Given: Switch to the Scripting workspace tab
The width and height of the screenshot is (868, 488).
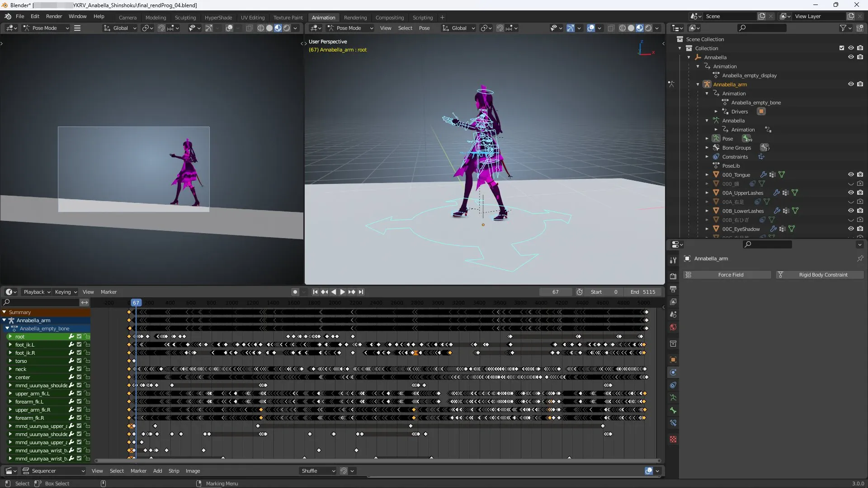Looking at the screenshot, I should coord(423,17).
